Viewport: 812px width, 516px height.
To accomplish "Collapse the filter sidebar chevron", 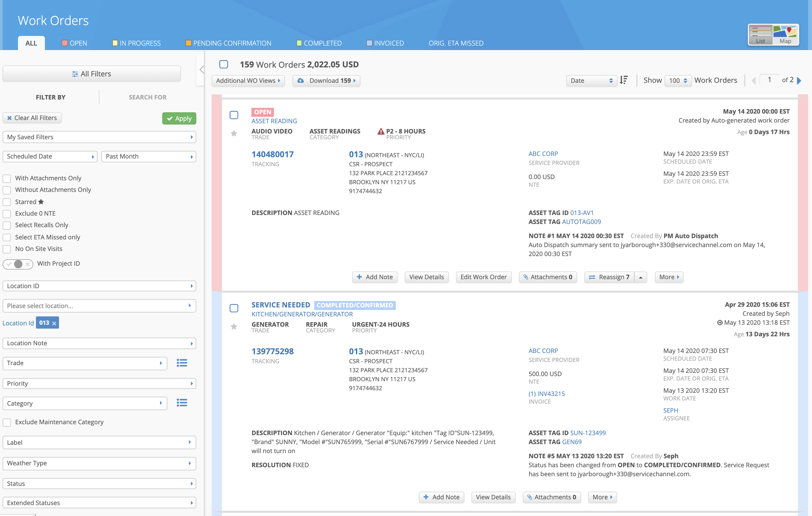I will (x=202, y=70).
